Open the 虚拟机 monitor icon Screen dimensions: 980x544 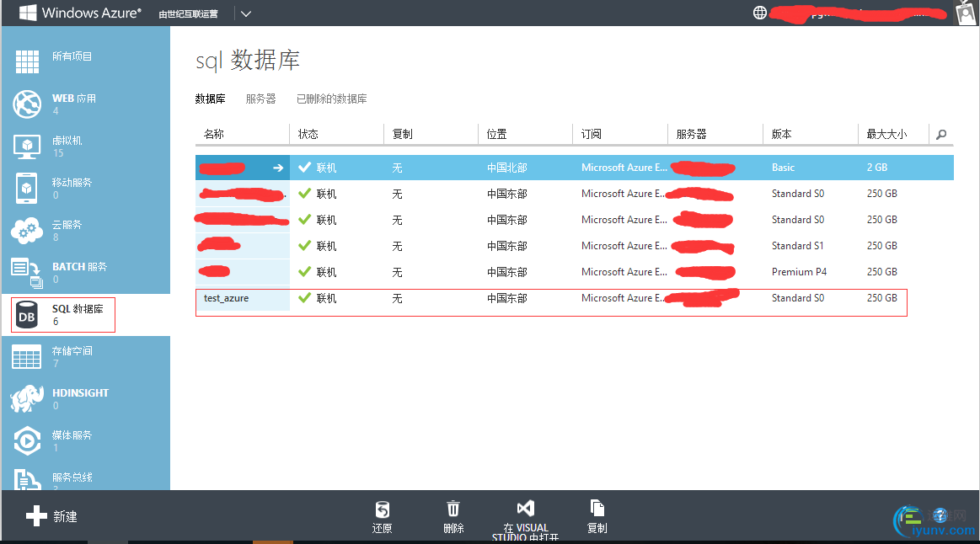(x=27, y=147)
